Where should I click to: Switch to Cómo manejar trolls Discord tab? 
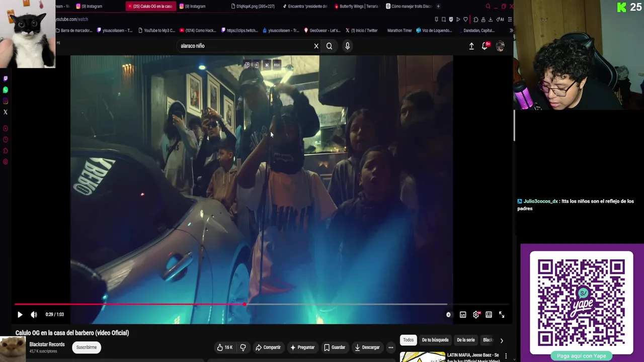409,6
